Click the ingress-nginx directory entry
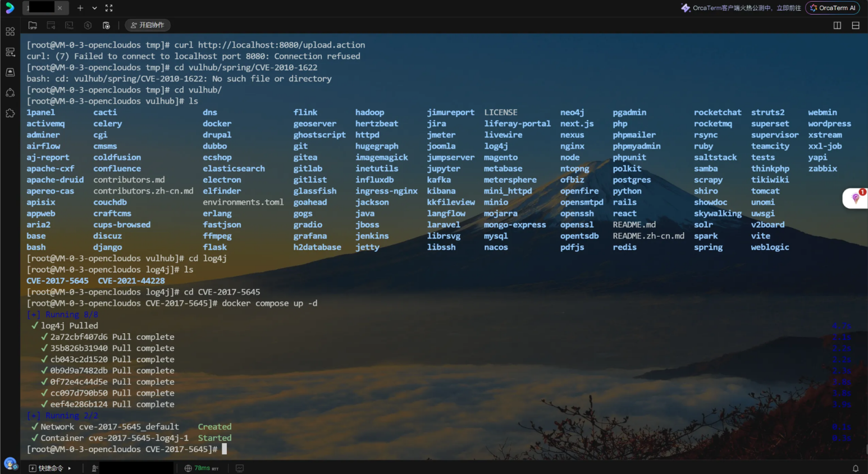The width and height of the screenshot is (868, 474). (x=386, y=191)
